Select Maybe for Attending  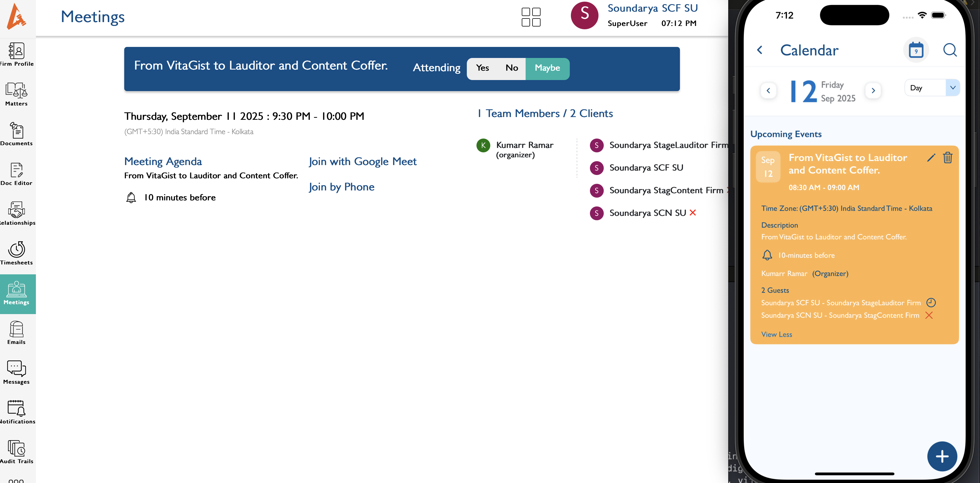[547, 68]
